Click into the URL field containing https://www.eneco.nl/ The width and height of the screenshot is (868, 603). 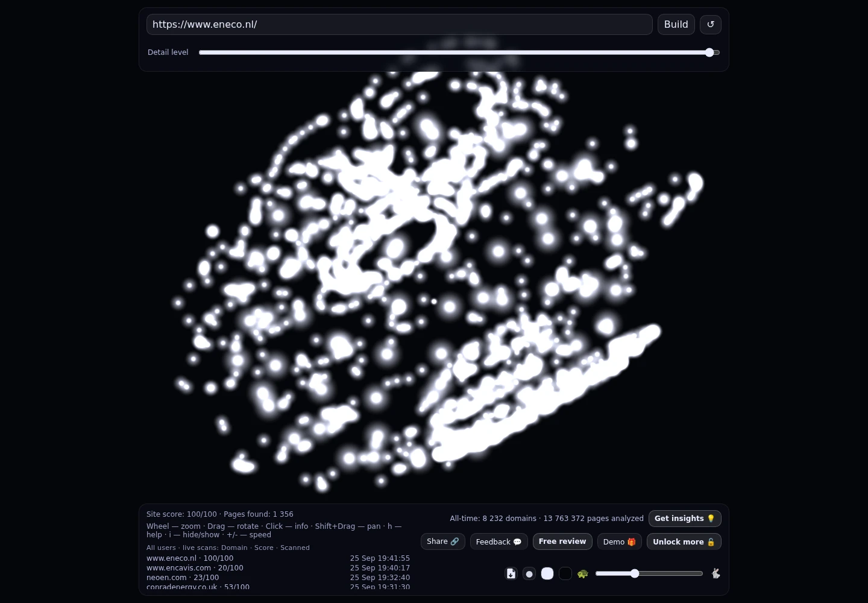(399, 24)
